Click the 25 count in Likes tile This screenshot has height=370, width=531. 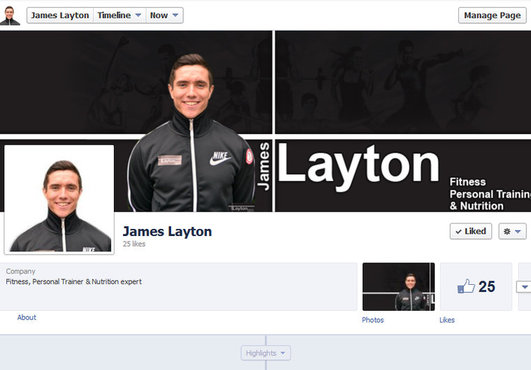[x=487, y=287]
